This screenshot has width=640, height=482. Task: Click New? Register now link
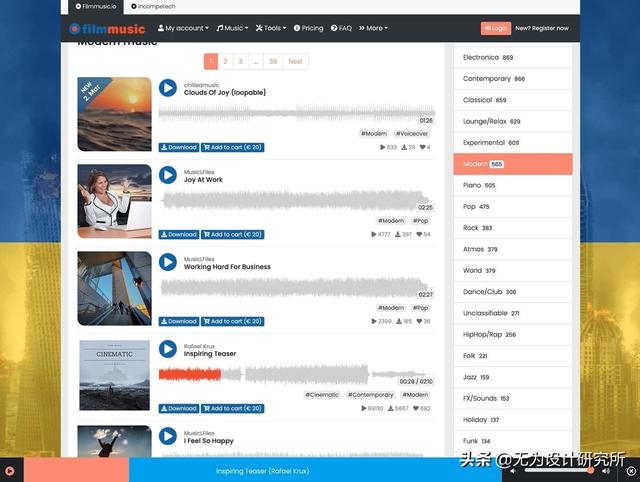542,28
